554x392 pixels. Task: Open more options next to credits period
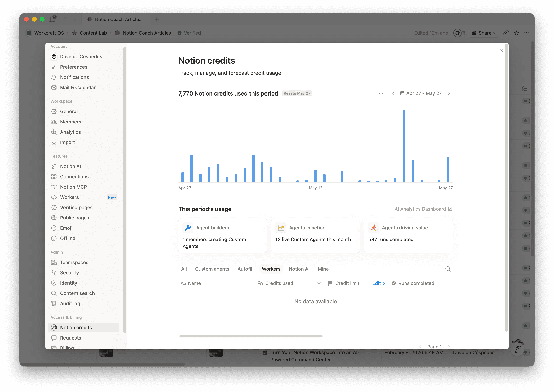[x=381, y=93]
